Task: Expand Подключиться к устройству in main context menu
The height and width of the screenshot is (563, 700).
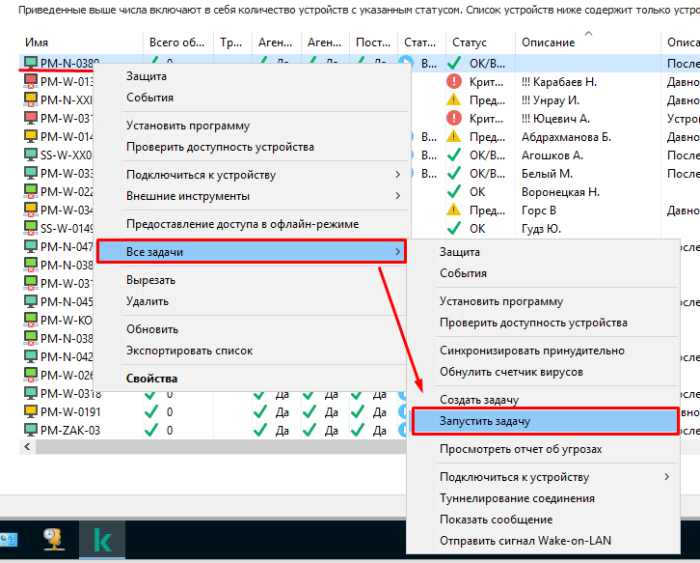Action: [x=397, y=175]
